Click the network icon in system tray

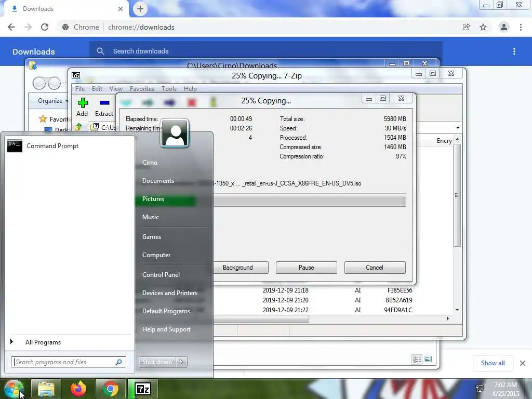[480, 389]
